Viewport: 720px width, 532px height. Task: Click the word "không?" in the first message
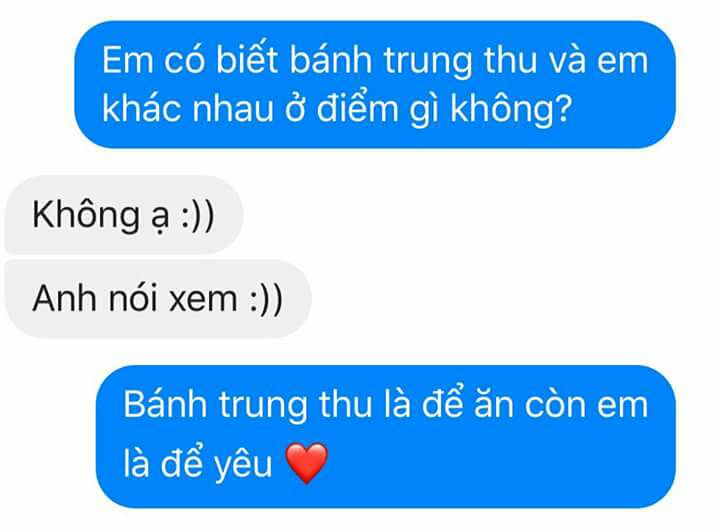tap(511, 109)
